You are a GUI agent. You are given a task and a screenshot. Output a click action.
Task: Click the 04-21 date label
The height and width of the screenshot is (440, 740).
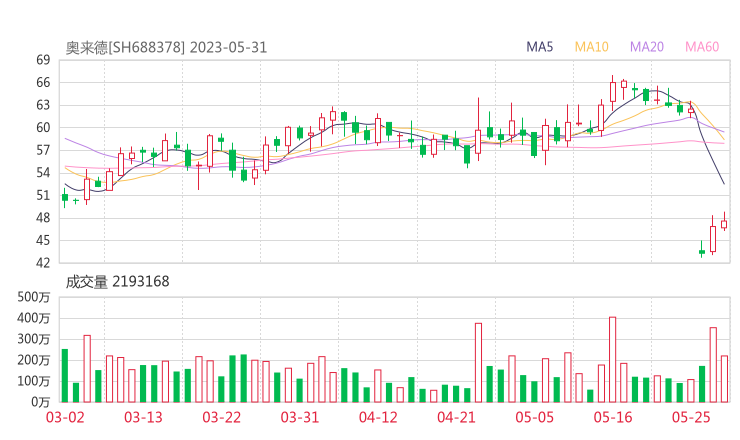[456, 418]
